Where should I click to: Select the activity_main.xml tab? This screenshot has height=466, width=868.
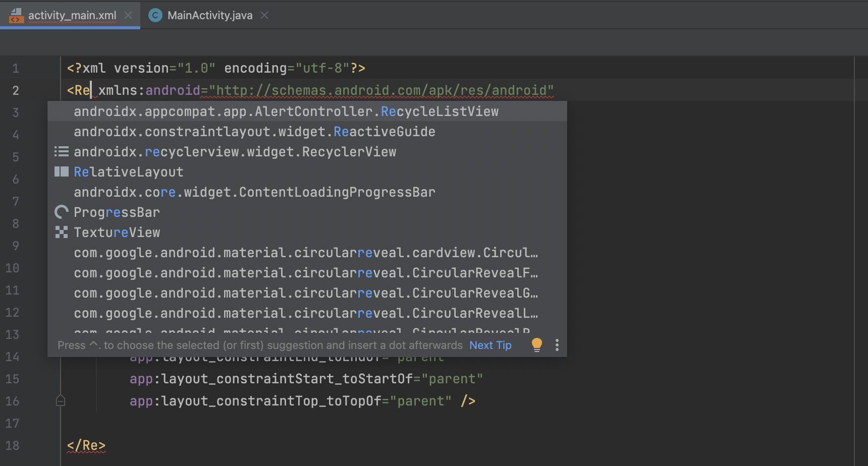coord(72,15)
